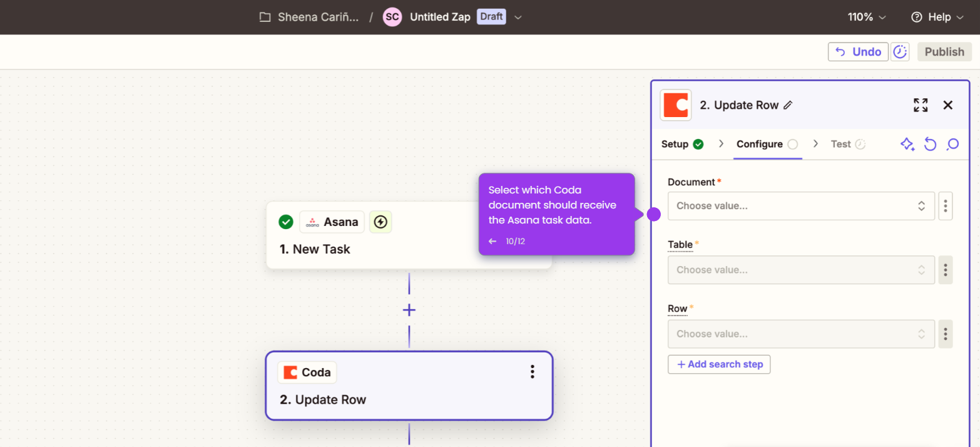Click the Coda logo in panel header
This screenshot has width=980, height=447.
coord(676,105)
